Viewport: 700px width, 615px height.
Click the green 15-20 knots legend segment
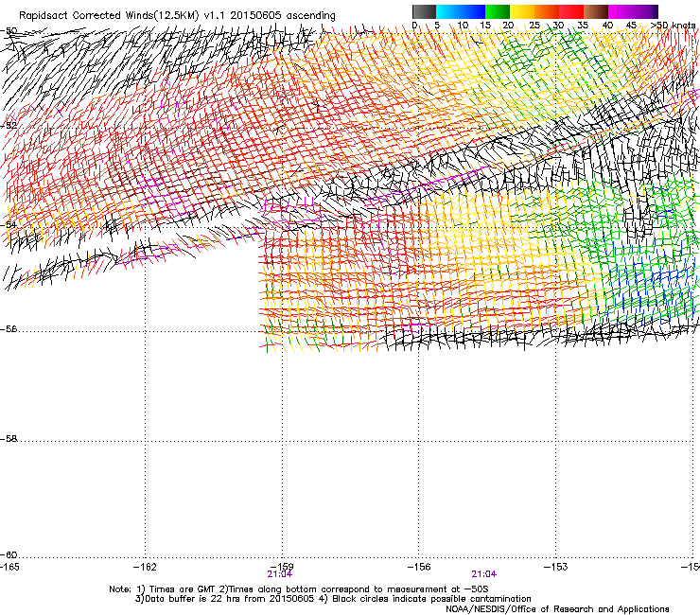(x=498, y=11)
